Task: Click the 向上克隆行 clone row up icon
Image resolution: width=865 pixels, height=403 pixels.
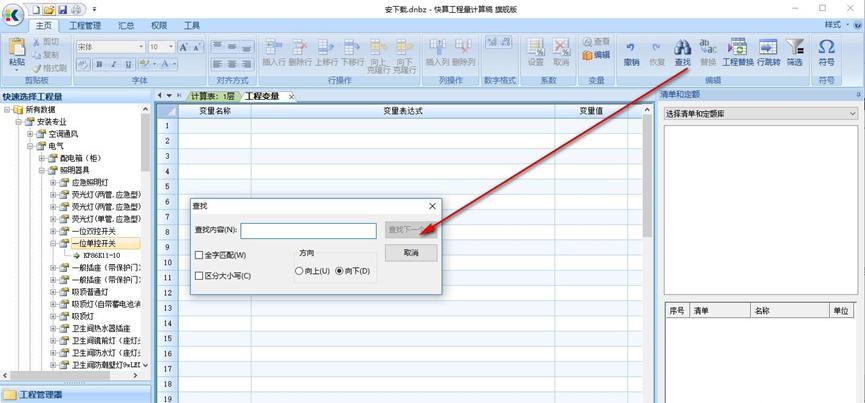Action: click(378, 56)
